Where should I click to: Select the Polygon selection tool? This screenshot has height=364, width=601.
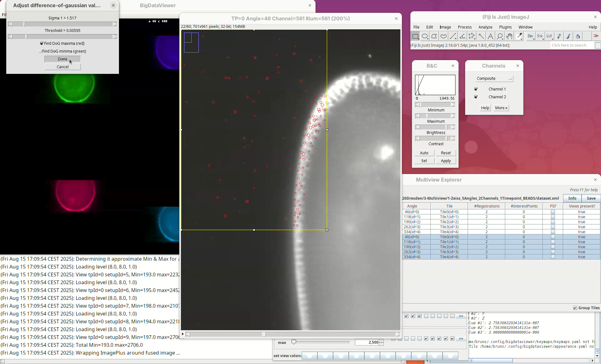(x=434, y=36)
